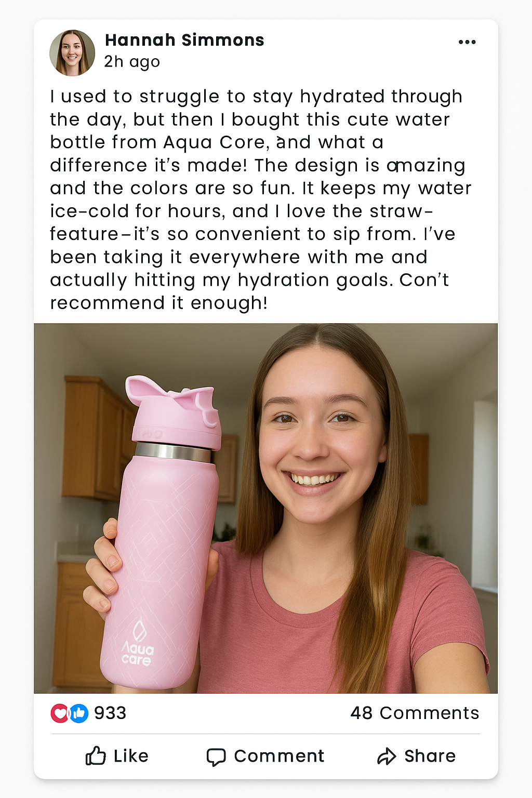Image resolution: width=532 pixels, height=798 pixels.
Task: Open the Hannah Simmons profile name link
Action: [x=184, y=40]
